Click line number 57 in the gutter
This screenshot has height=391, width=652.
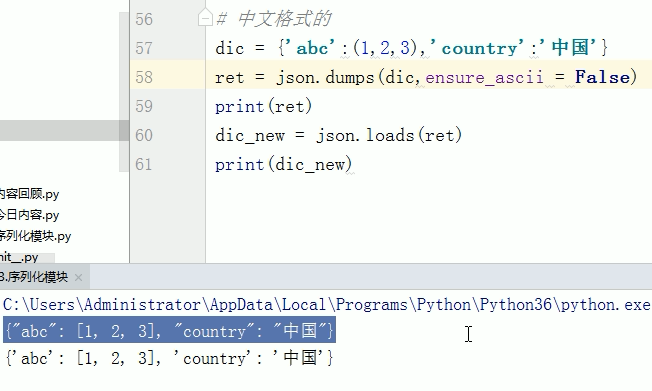pyautogui.click(x=144, y=48)
